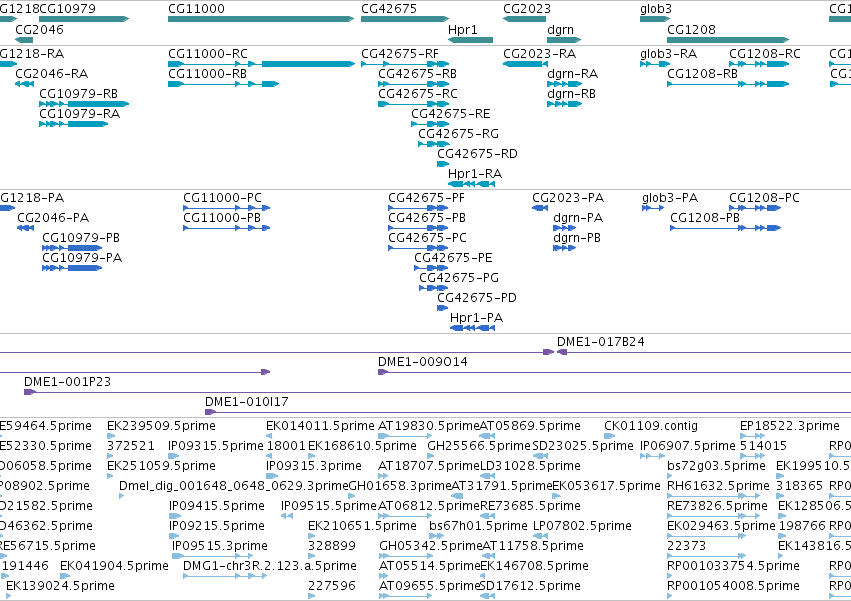Image resolution: width=851 pixels, height=601 pixels.
Task: Open the CG1208-PC protein
Action: pyautogui.click(x=764, y=198)
